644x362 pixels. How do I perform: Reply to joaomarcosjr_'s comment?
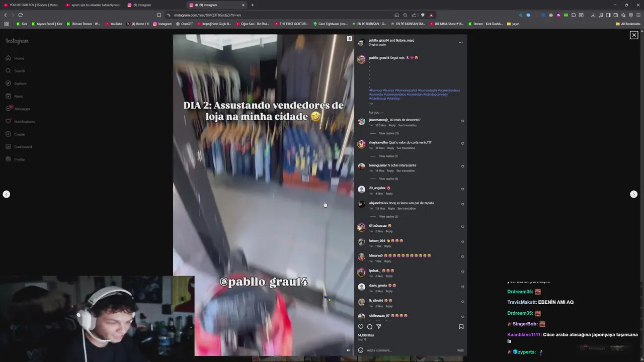tap(392, 125)
